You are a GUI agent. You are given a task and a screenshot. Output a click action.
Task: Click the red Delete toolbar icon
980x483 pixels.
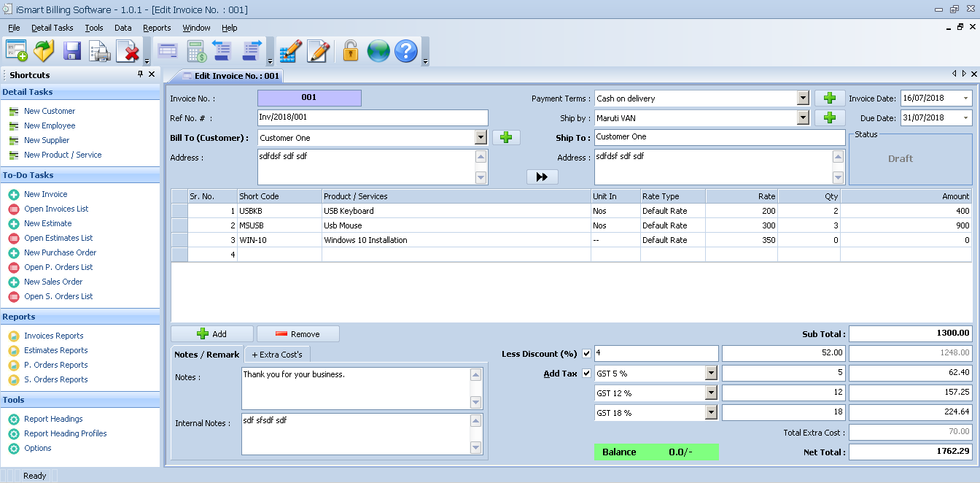pos(127,51)
